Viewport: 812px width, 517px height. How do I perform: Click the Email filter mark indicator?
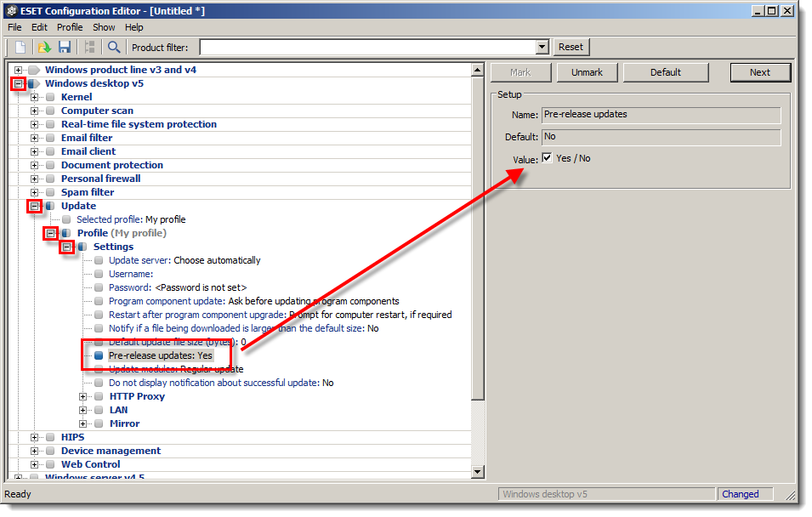coord(50,139)
